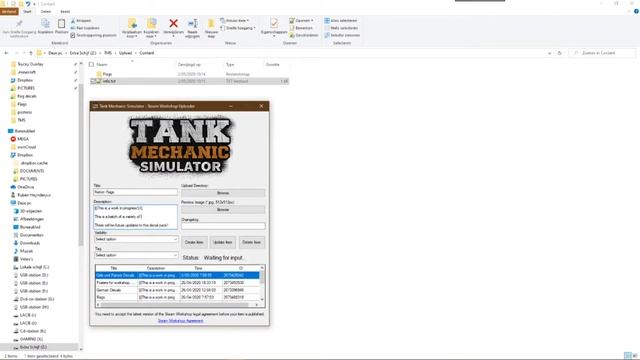Click the Update Item button
Image resolution: width=640 pixels, height=360 pixels.
pos(223,242)
